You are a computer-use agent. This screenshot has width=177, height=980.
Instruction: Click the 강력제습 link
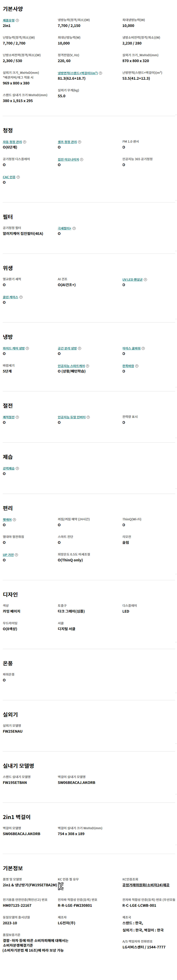point(9,469)
